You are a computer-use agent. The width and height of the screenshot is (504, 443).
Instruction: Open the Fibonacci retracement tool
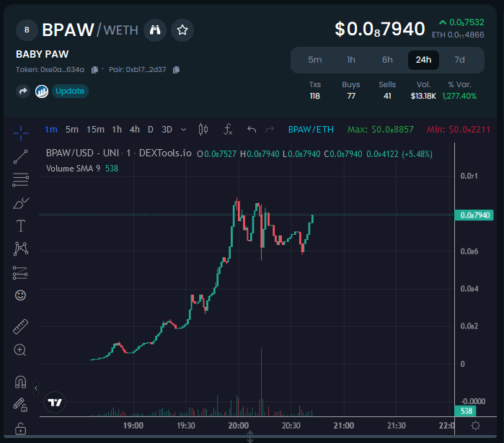21,180
